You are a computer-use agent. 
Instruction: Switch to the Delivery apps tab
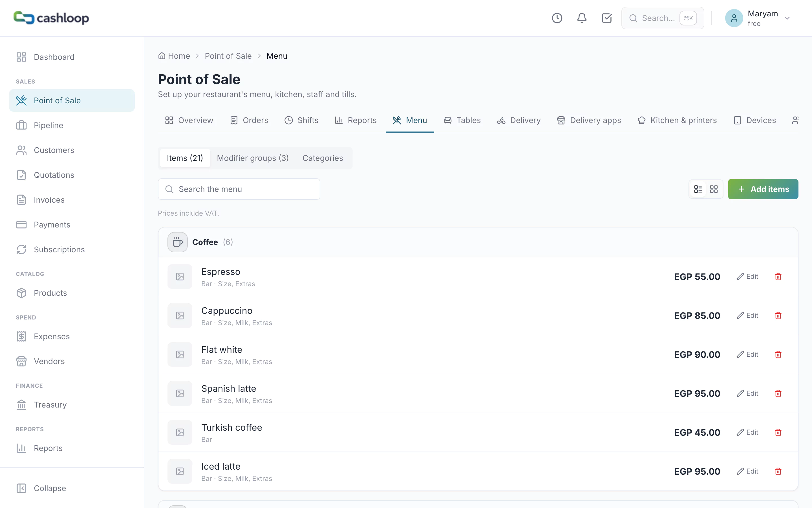tap(589, 120)
